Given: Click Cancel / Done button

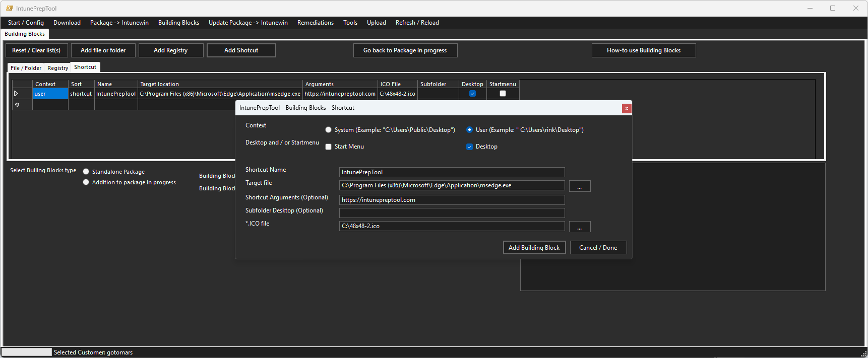Looking at the screenshot, I should pyautogui.click(x=598, y=248).
